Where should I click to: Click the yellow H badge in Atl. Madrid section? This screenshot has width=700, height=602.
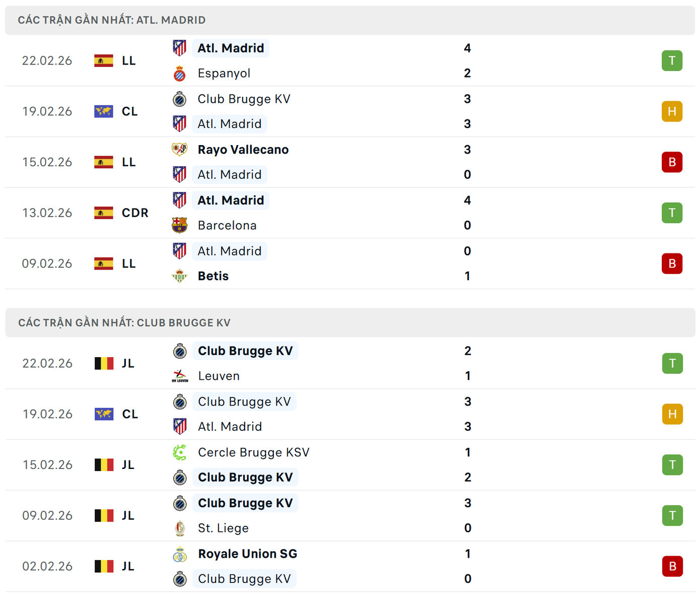pyautogui.click(x=672, y=111)
